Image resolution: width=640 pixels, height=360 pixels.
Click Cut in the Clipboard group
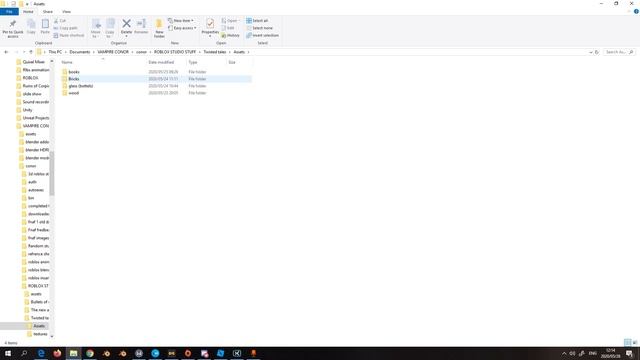pos(60,21)
